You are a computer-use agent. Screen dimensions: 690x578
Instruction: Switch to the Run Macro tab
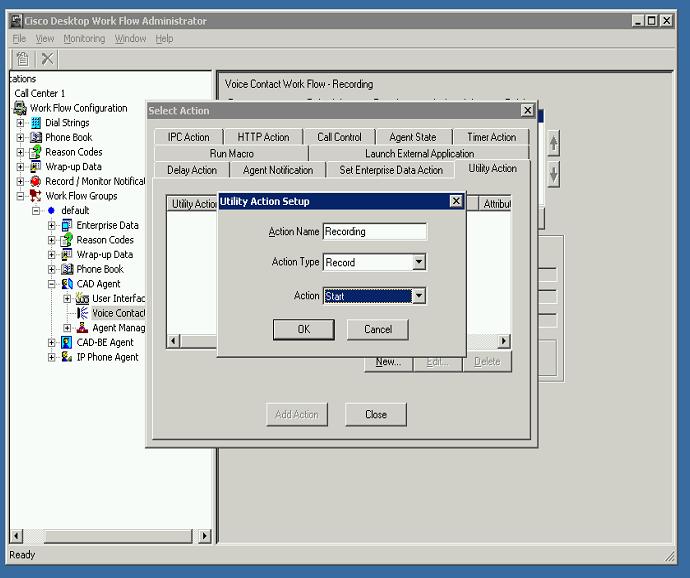tap(231, 153)
